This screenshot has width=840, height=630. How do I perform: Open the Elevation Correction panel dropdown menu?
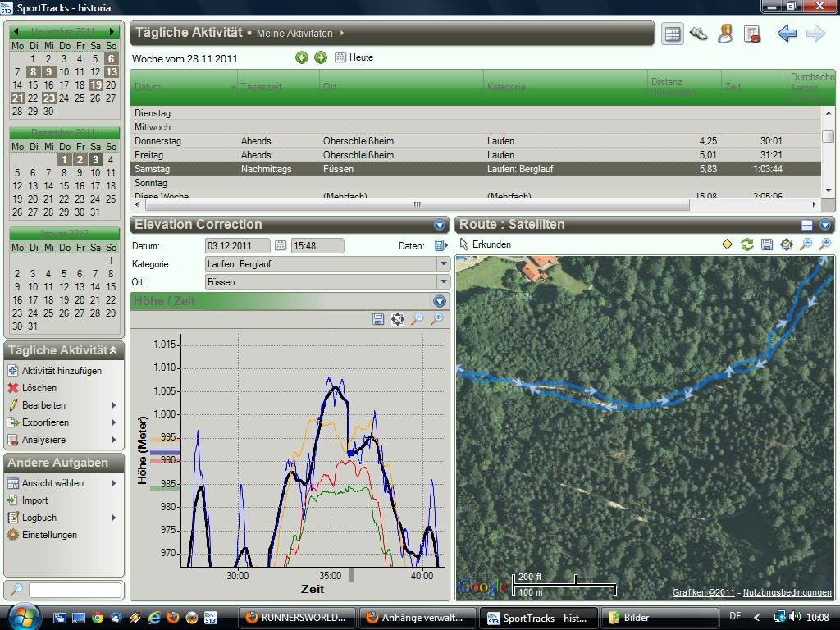point(440,225)
